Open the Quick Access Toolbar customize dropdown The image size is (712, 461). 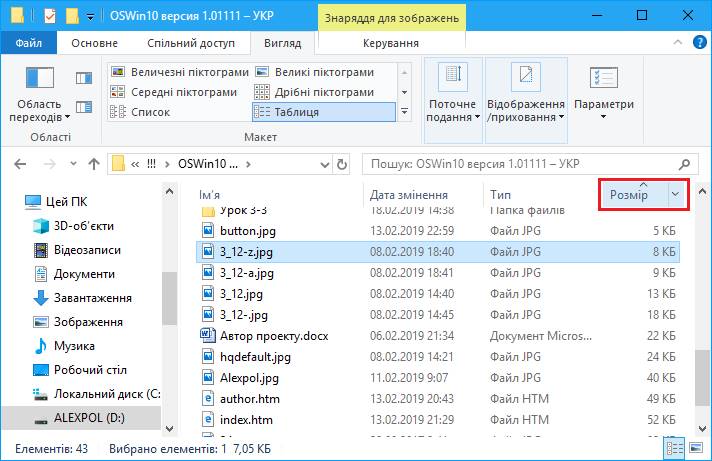tap(90, 17)
